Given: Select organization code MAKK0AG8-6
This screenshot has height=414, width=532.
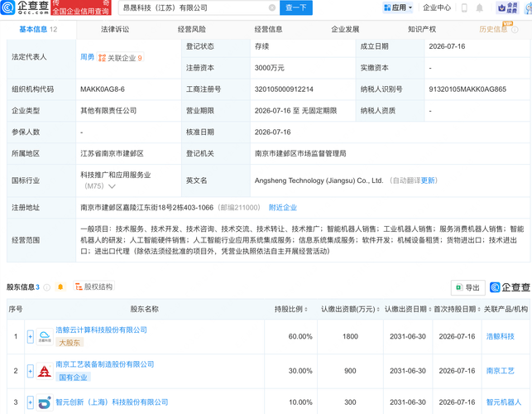Looking at the screenshot, I should click(103, 89).
